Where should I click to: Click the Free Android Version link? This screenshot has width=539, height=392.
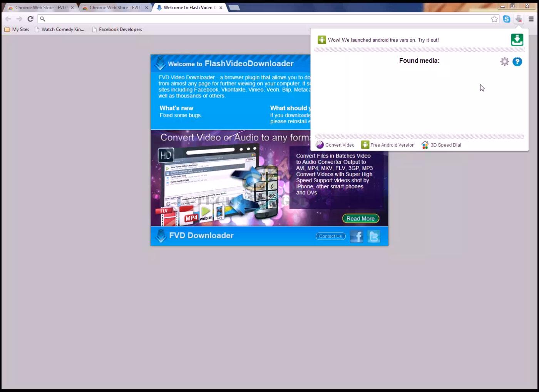pyautogui.click(x=392, y=145)
